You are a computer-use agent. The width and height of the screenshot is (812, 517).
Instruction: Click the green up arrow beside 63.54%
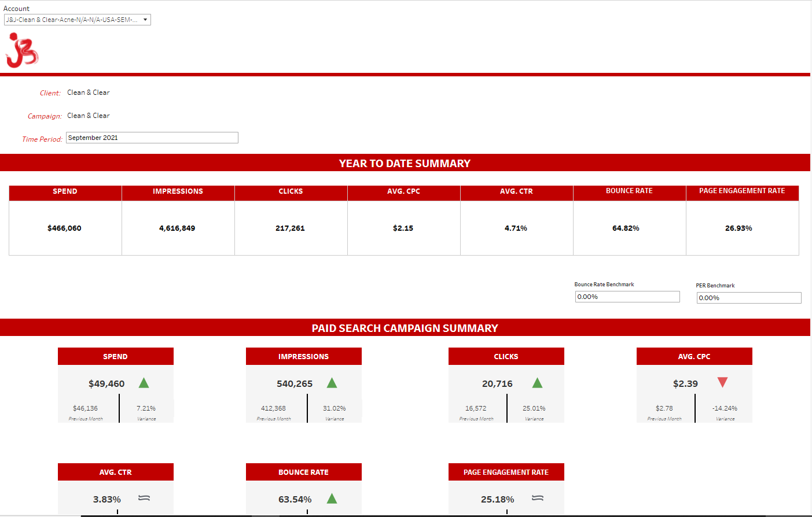point(332,498)
